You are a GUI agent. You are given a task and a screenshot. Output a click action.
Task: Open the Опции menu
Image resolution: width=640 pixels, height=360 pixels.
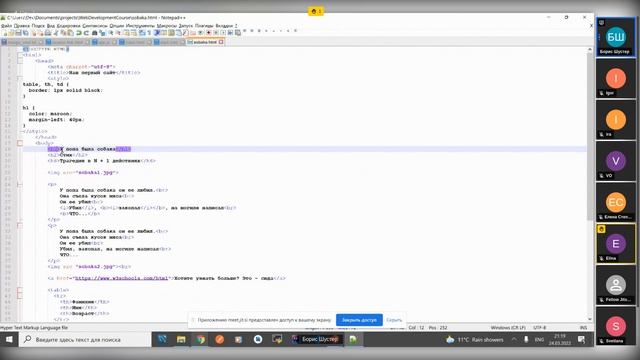click(117, 26)
